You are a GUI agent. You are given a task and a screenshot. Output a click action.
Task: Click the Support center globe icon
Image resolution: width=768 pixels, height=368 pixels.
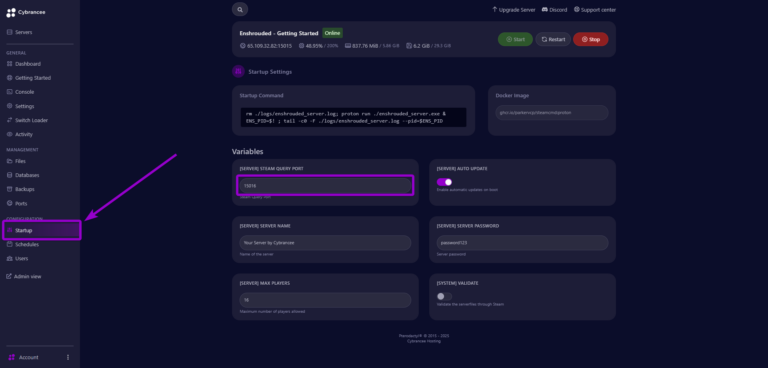coord(576,9)
